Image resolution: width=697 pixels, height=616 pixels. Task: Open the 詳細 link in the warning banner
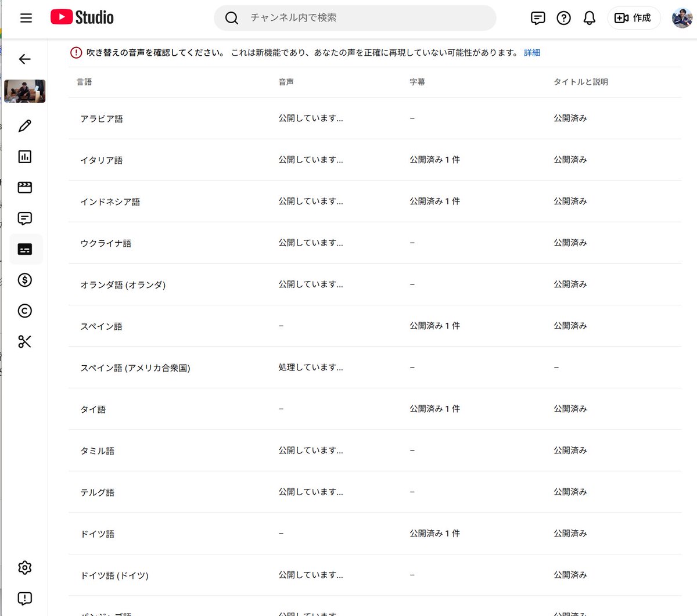(531, 52)
